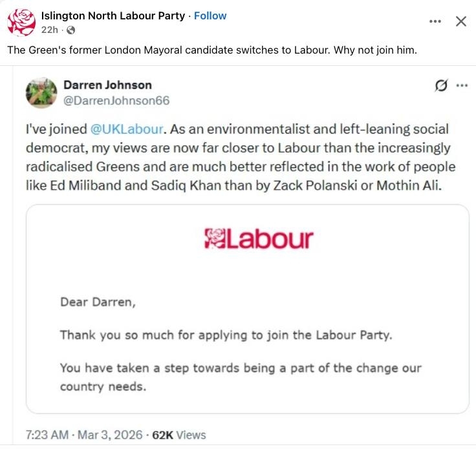Click the 62K Views count

click(x=179, y=435)
